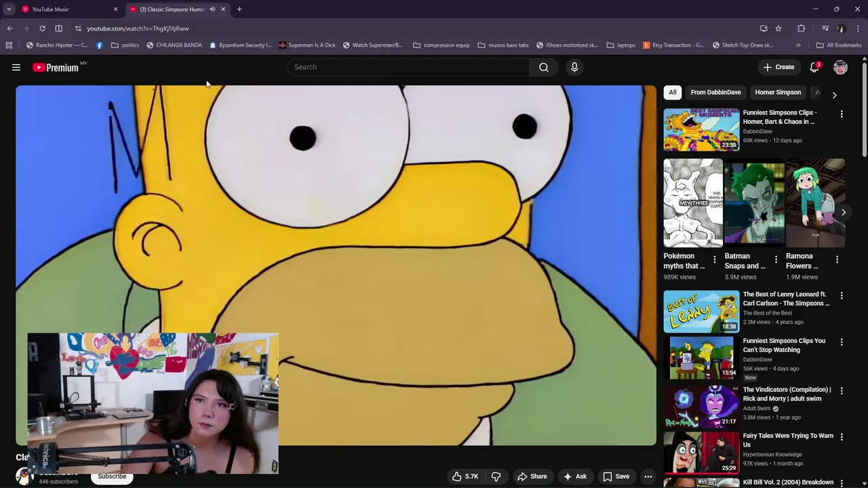Image resolution: width=868 pixels, height=488 pixels.
Task: Open the compression equip bookmarks folder
Action: [441, 45]
